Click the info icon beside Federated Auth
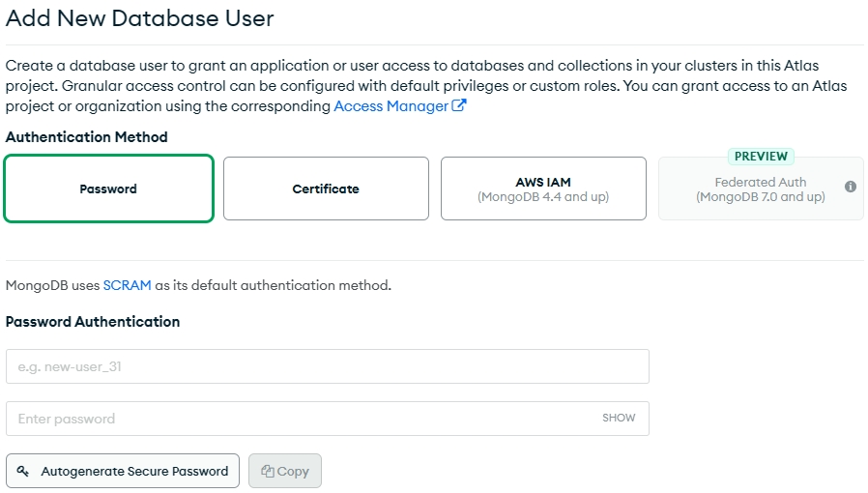 click(851, 187)
